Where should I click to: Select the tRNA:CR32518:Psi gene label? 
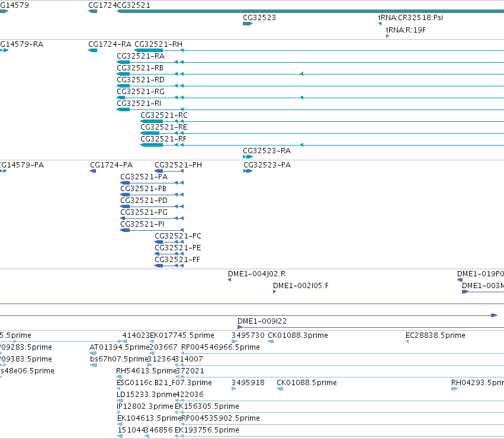410,18
